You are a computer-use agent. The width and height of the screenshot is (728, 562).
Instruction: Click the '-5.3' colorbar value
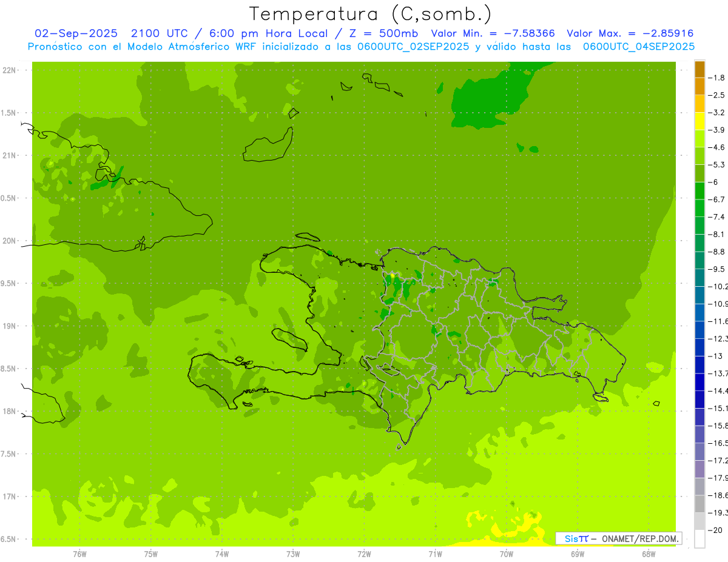pos(716,164)
